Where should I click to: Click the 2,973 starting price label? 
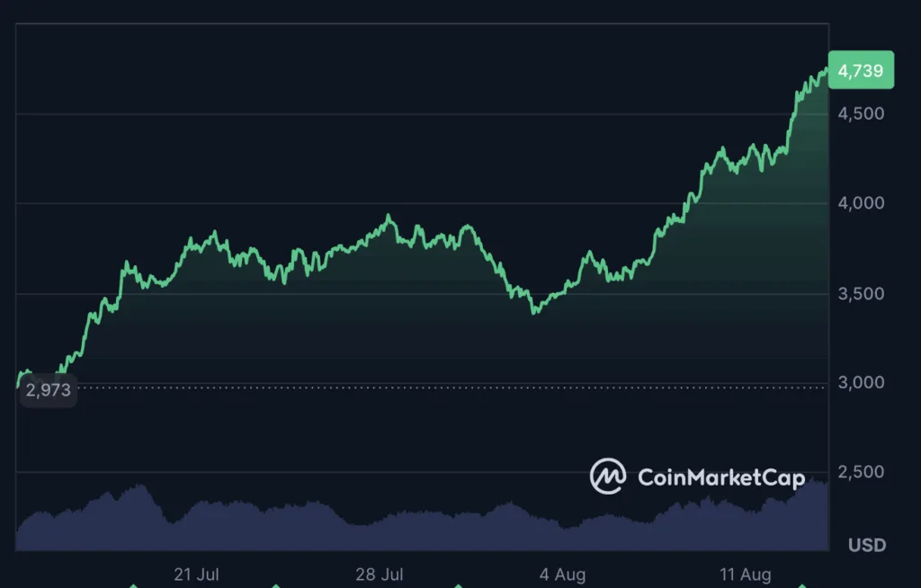pyautogui.click(x=48, y=391)
